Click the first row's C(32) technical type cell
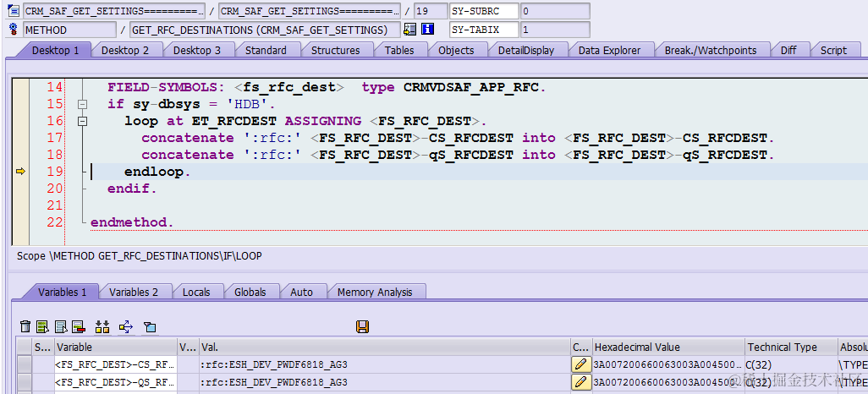The width and height of the screenshot is (868, 394). [791, 364]
